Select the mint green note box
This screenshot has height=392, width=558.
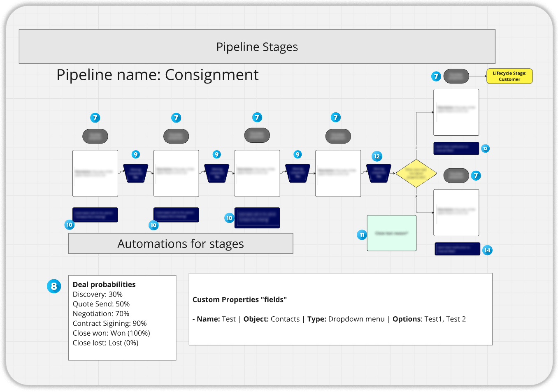[391, 233]
